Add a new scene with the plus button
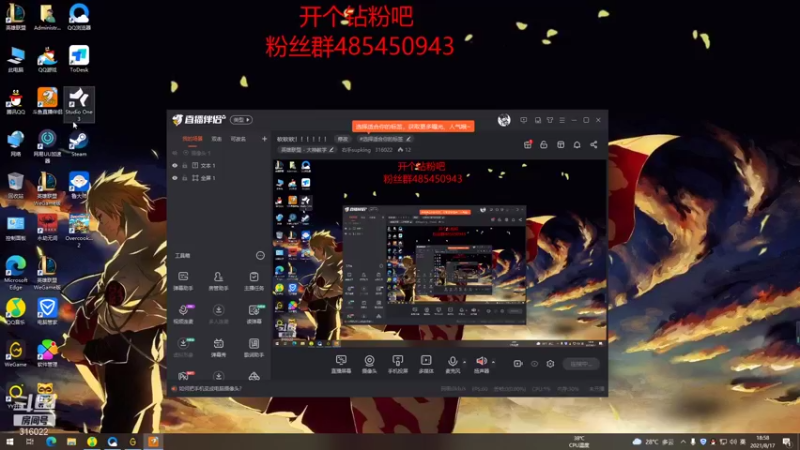This screenshot has height=450, width=800. click(264, 139)
